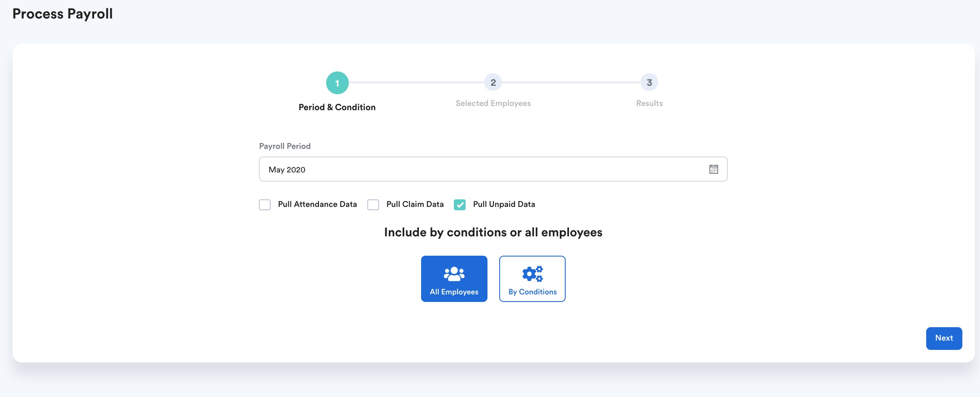Click the Next button

coord(944,338)
